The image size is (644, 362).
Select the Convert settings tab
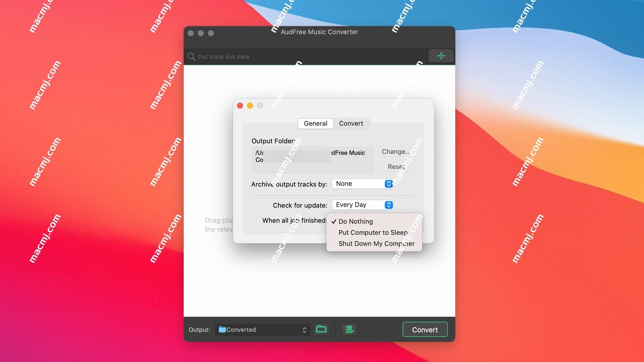point(351,123)
